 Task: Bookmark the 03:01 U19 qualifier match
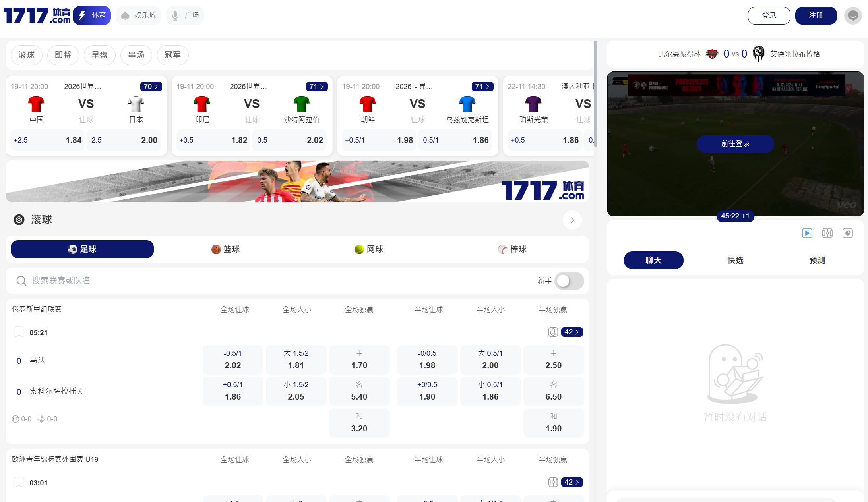click(19, 482)
